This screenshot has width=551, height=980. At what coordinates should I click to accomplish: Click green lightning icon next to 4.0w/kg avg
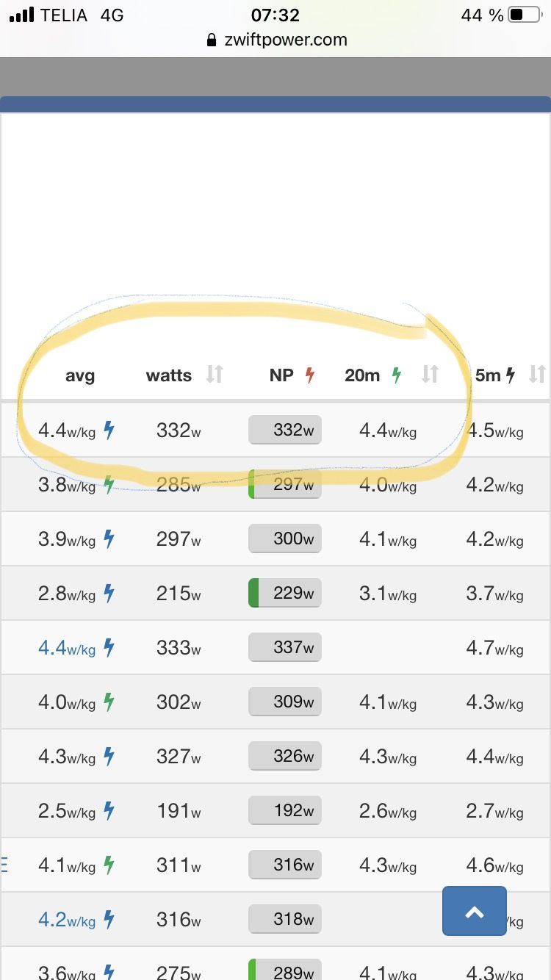(x=109, y=702)
